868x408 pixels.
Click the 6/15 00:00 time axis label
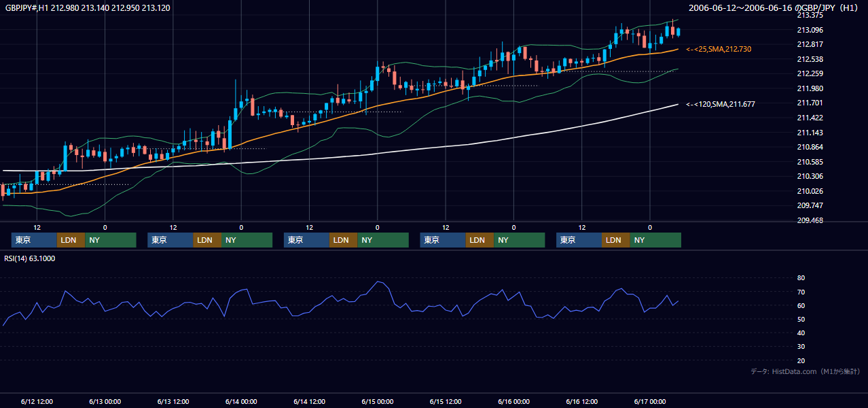378,401
